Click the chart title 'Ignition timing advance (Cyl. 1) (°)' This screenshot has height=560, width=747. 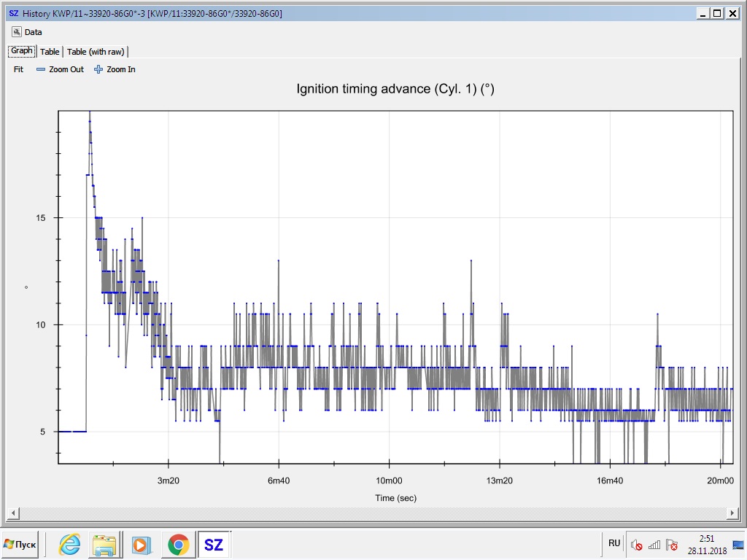(x=395, y=89)
